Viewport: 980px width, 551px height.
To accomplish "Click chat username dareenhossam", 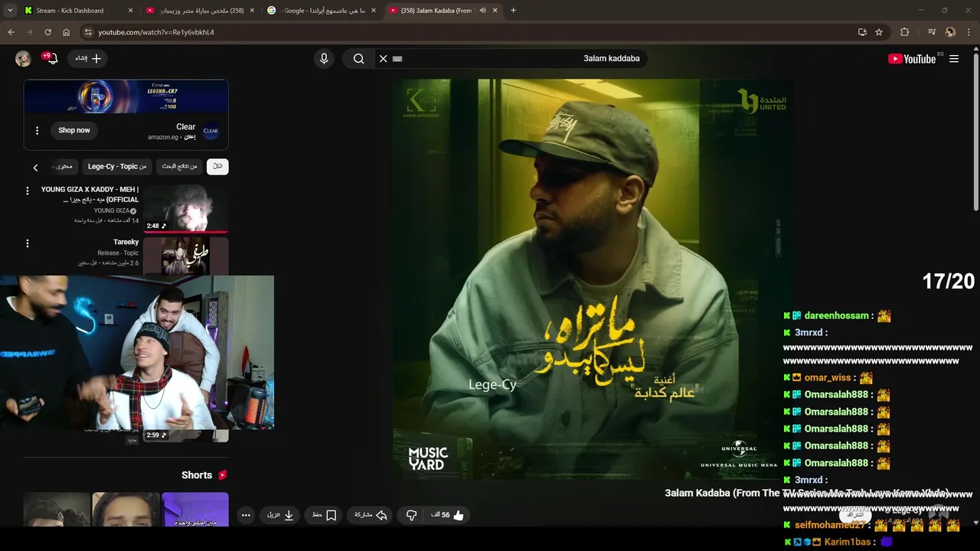I will pyautogui.click(x=836, y=315).
